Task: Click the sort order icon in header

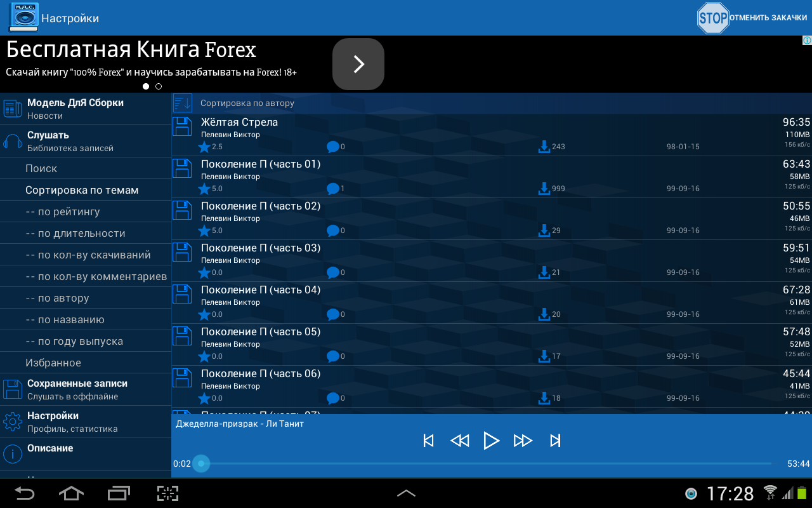Action: point(183,103)
